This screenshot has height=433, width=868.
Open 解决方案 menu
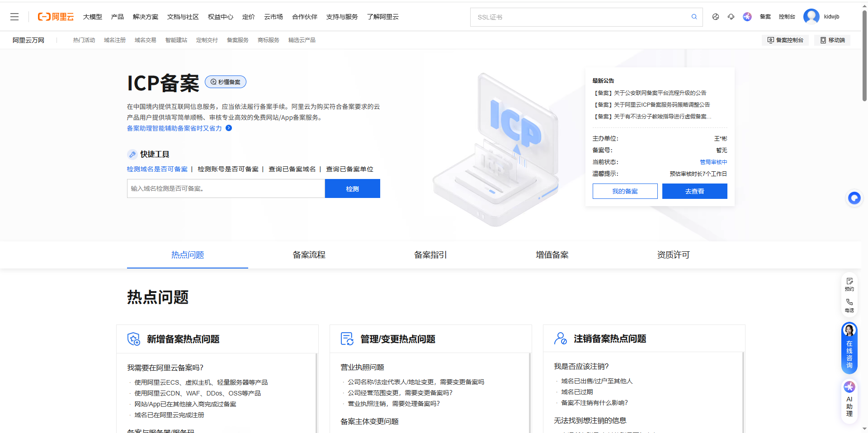click(146, 17)
